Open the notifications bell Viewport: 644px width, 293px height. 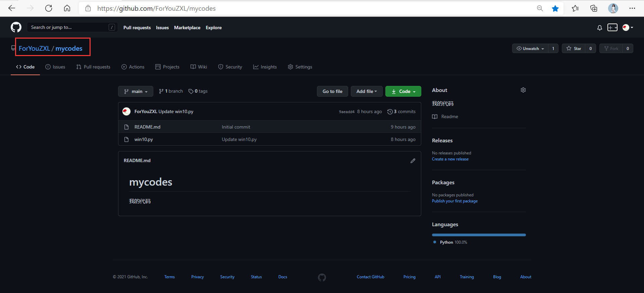click(x=600, y=28)
